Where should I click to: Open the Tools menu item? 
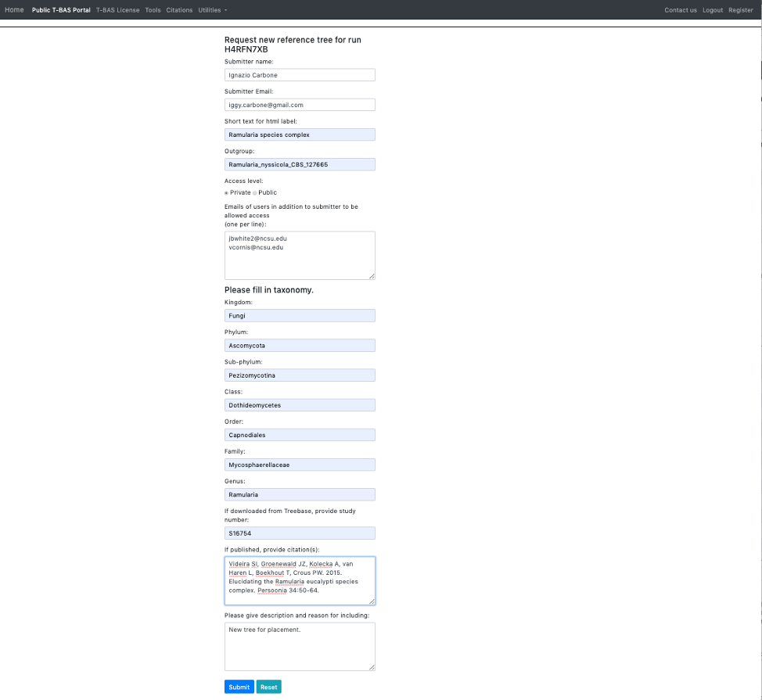pos(153,10)
